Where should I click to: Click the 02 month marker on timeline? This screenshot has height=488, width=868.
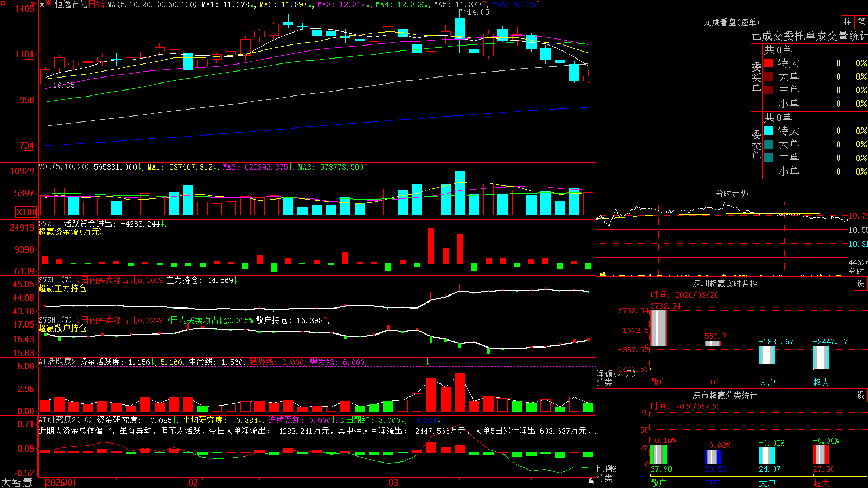pyautogui.click(x=193, y=483)
